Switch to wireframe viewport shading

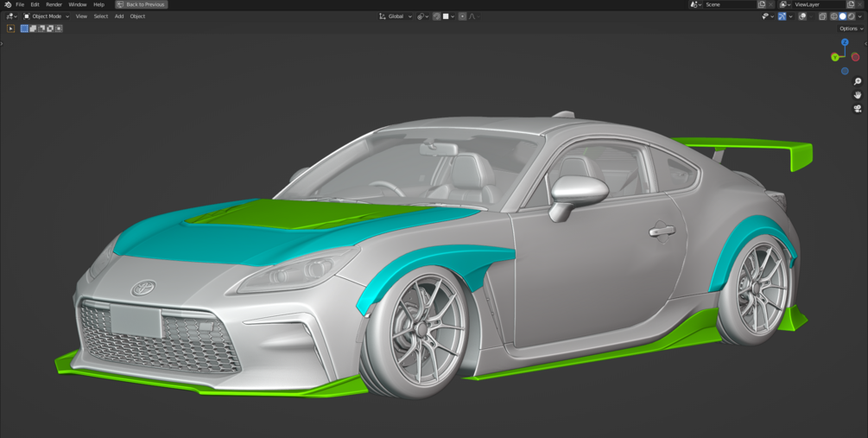click(x=834, y=16)
